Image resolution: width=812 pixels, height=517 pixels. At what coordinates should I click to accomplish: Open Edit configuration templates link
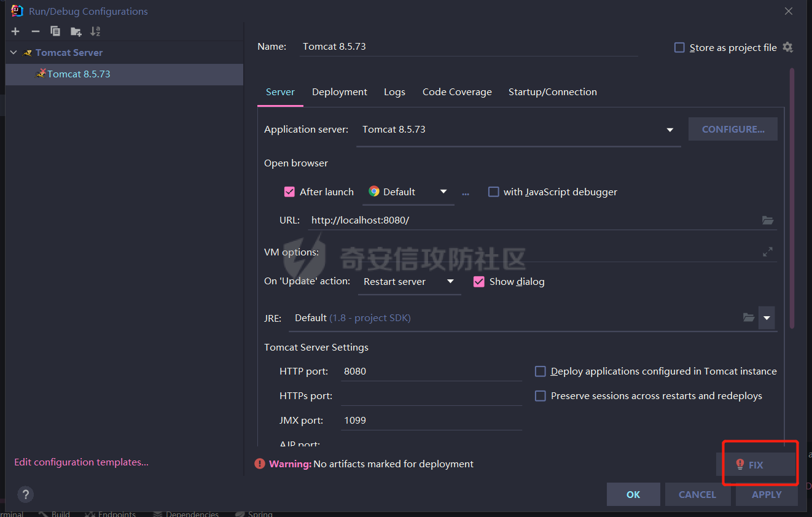point(81,462)
